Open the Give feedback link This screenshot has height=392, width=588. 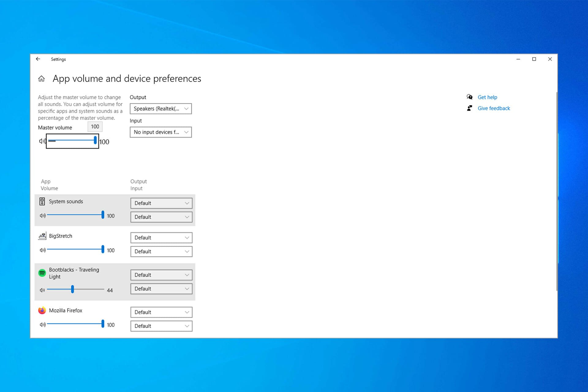tap(494, 108)
